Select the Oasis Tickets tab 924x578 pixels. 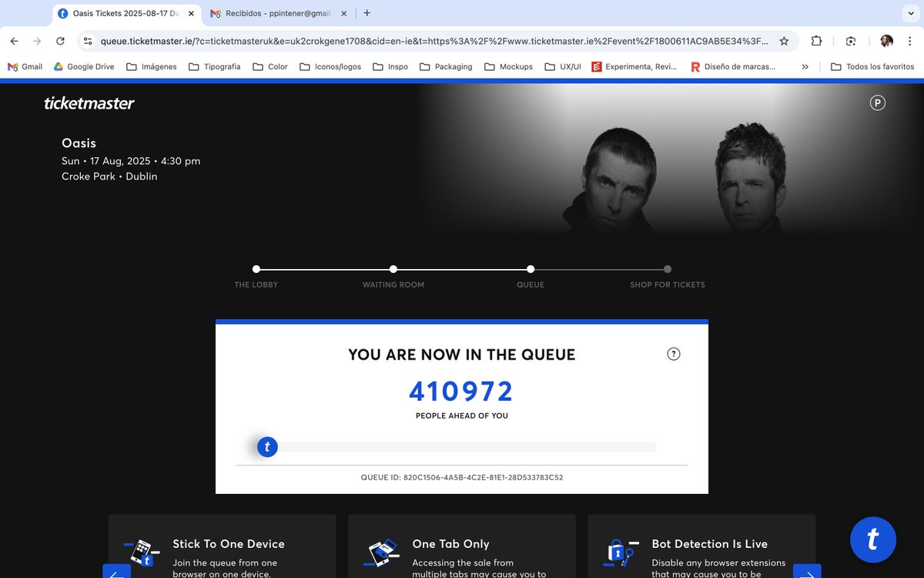point(126,13)
